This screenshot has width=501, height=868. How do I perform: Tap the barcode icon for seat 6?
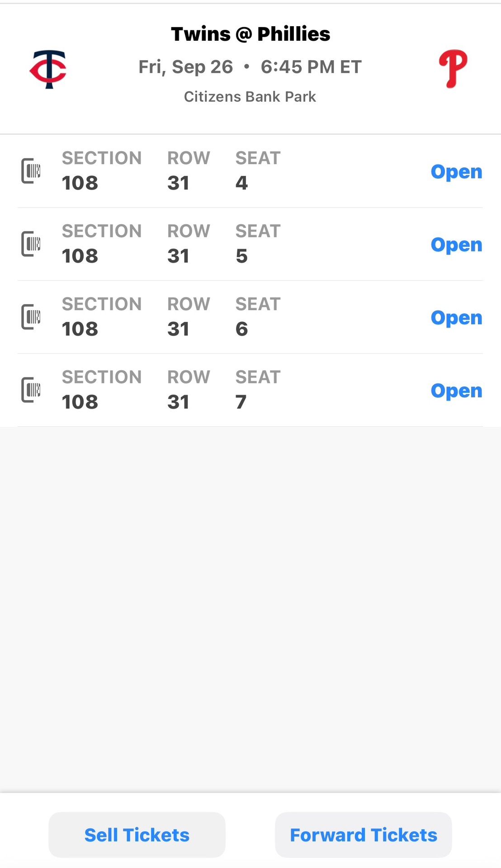point(31,317)
